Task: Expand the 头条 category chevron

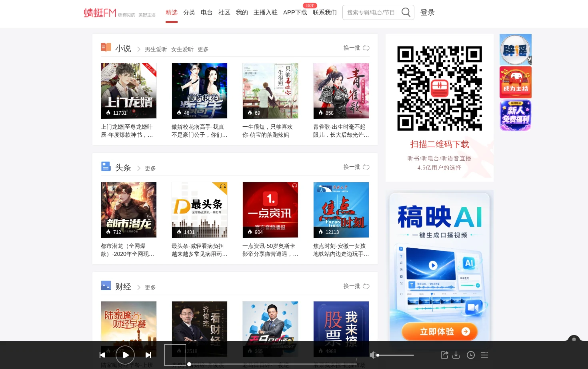Action: pyautogui.click(x=139, y=168)
